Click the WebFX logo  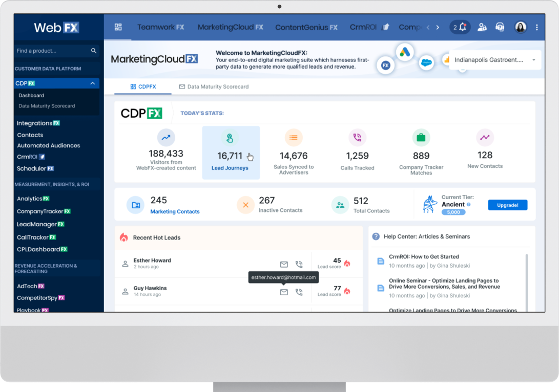click(x=56, y=28)
